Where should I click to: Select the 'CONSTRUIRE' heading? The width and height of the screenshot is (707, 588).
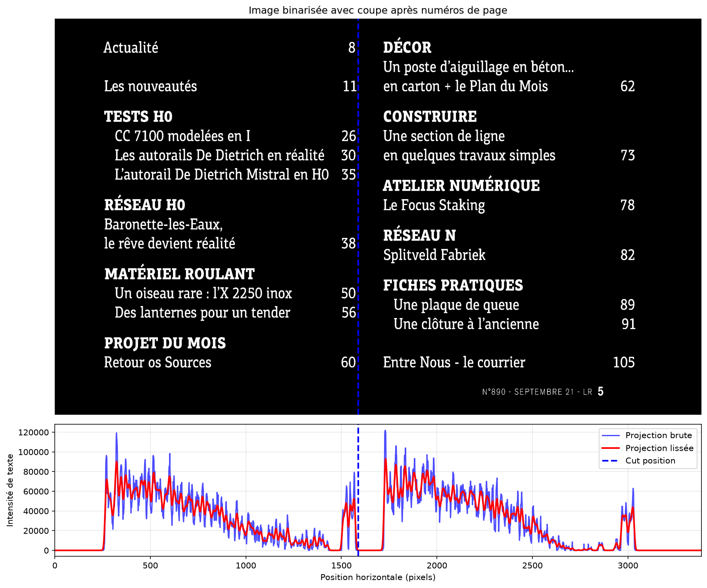pos(430,117)
